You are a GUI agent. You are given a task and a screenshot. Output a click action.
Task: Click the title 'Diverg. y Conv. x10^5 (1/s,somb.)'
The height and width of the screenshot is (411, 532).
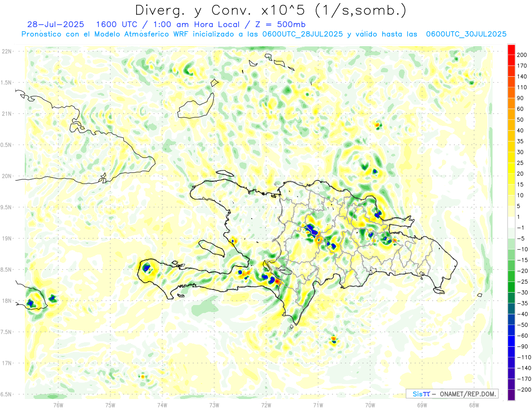point(270,11)
